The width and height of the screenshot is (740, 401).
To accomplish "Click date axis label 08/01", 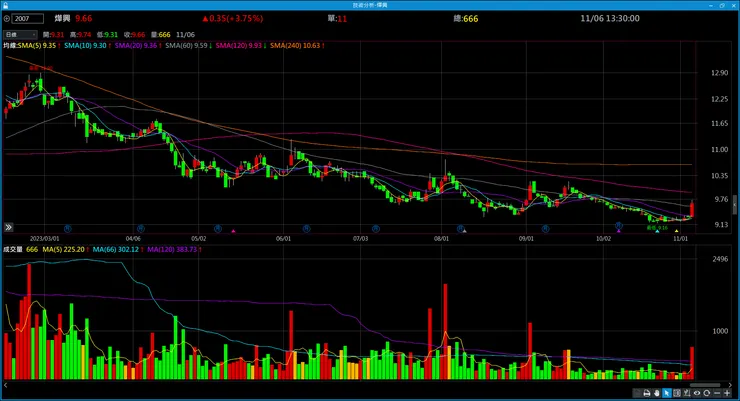I will tap(441, 239).
